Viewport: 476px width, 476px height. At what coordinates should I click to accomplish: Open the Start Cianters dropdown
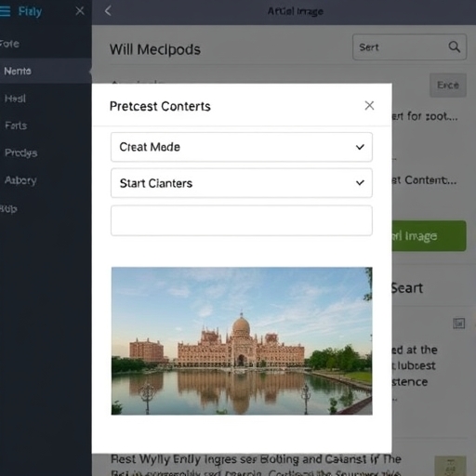pos(242,183)
